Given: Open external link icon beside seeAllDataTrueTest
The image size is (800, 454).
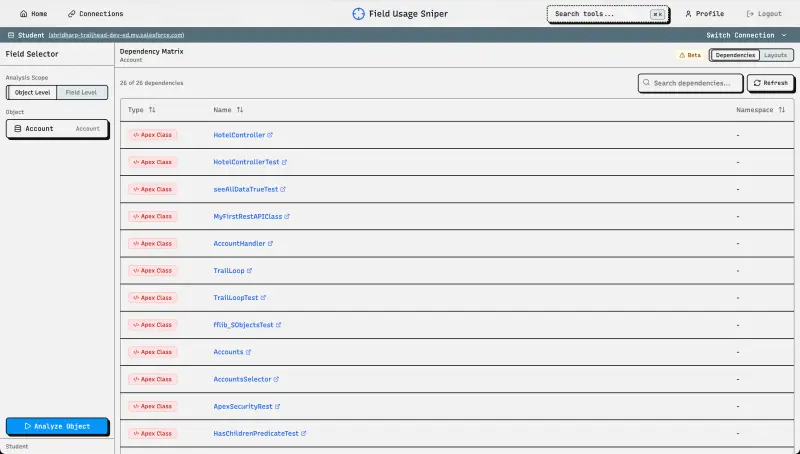Looking at the screenshot, I should tap(283, 189).
